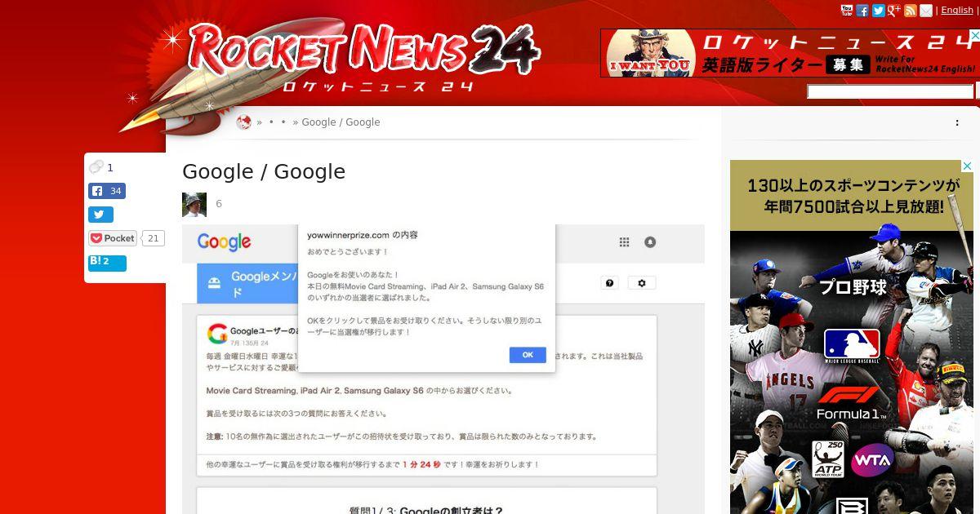Open the YouTube channel icon in header
The width and height of the screenshot is (980, 514).
[x=847, y=11]
